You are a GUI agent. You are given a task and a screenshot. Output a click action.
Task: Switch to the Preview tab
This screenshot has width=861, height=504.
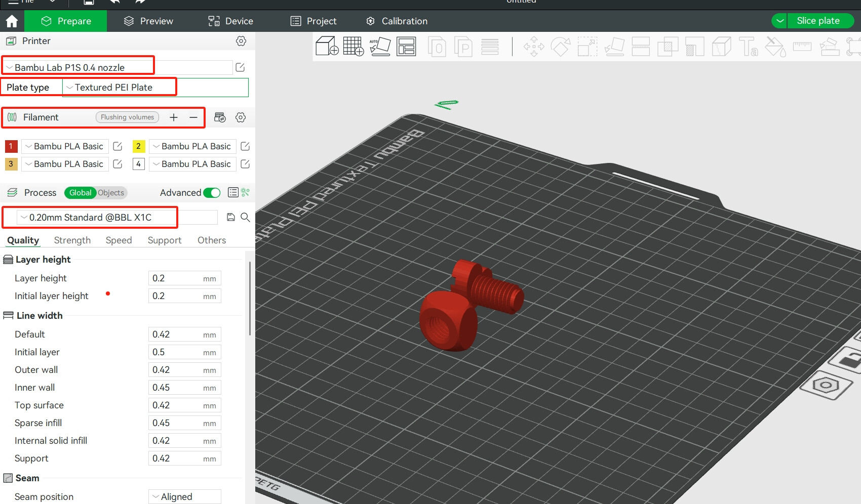[x=148, y=21]
